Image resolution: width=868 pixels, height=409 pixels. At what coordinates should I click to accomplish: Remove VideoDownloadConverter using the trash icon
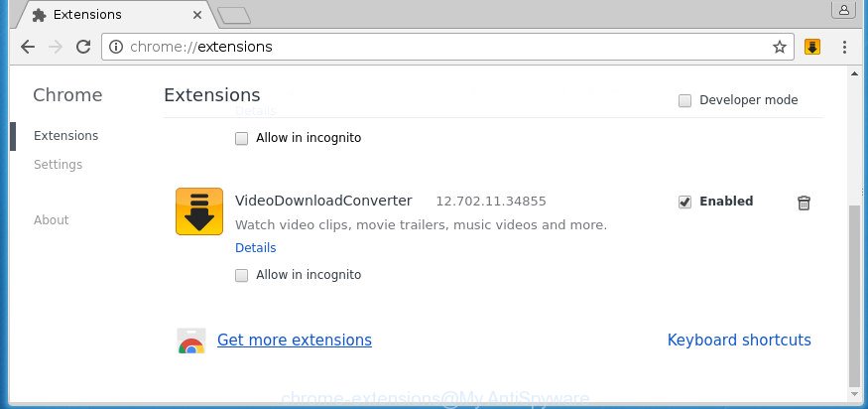804,203
